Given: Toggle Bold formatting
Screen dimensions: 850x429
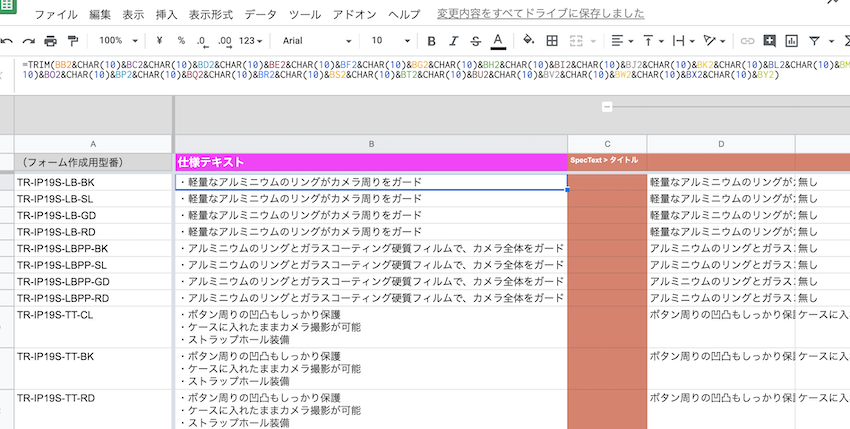Looking at the screenshot, I should click(x=431, y=41).
